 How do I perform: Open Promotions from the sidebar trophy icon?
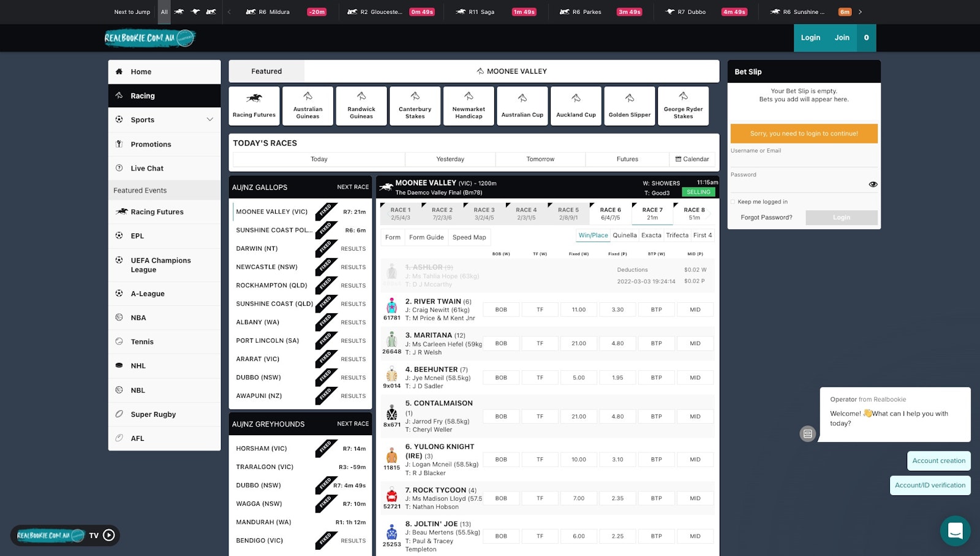click(119, 144)
